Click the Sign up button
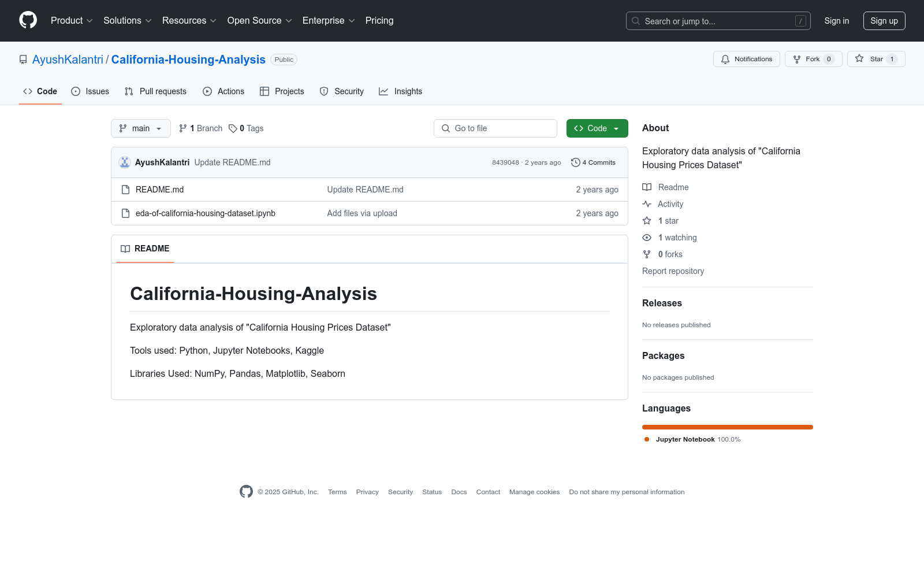This screenshot has height=578, width=924. 884,21
